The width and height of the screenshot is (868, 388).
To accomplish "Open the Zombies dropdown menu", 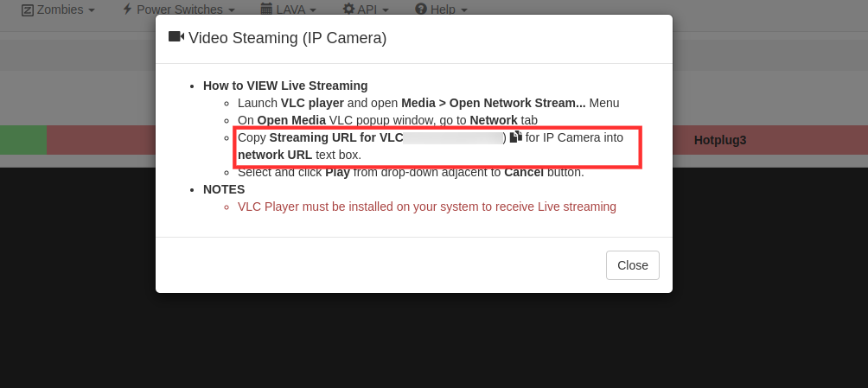I will pyautogui.click(x=58, y=10).
